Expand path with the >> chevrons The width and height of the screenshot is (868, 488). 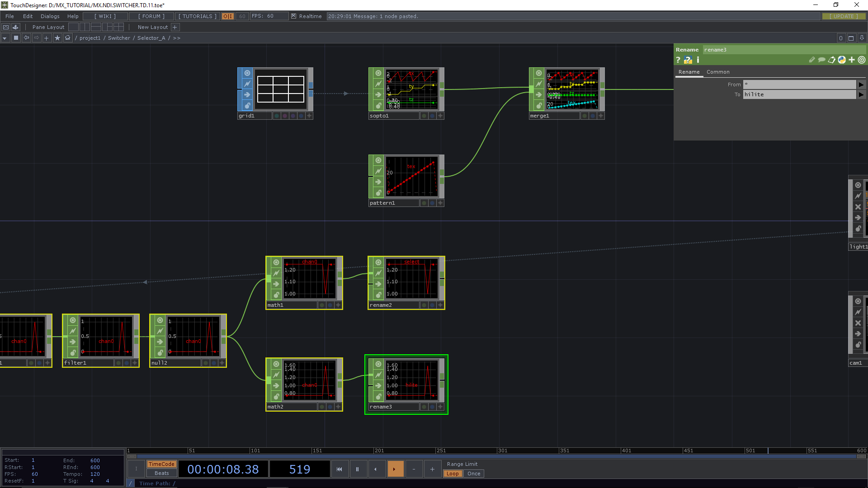[x=177, y=38]
